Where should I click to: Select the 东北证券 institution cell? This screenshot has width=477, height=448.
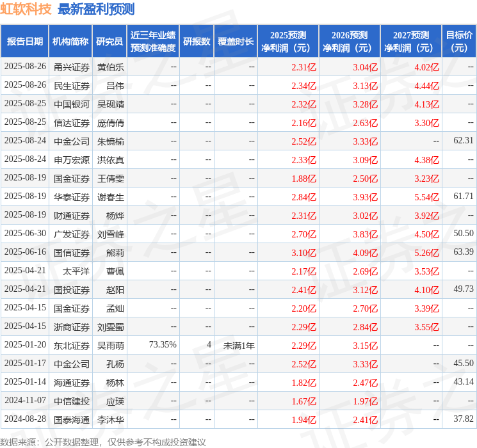(72, 346)
